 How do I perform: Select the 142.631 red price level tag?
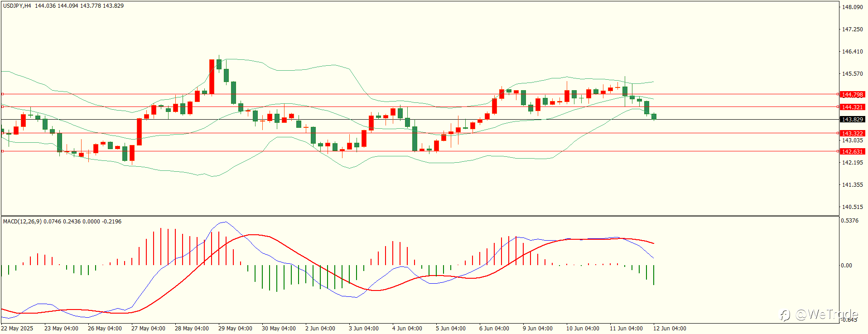point(852,152)
